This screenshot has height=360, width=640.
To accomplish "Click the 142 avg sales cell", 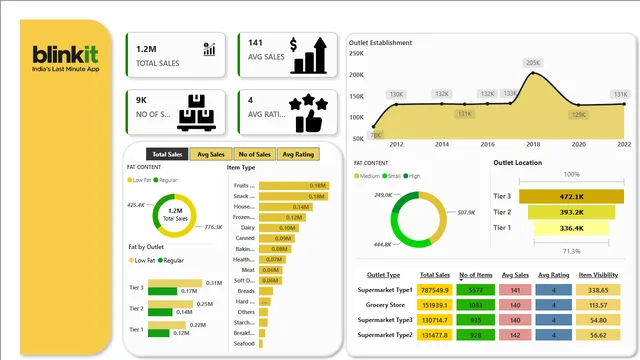I will 515,336.
